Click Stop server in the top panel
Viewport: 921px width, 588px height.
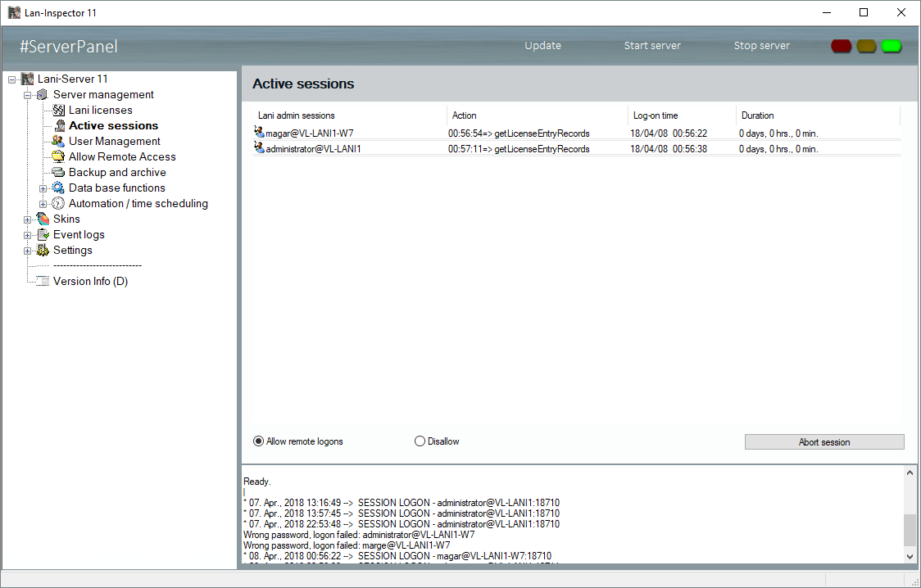[x=761, y=46]
